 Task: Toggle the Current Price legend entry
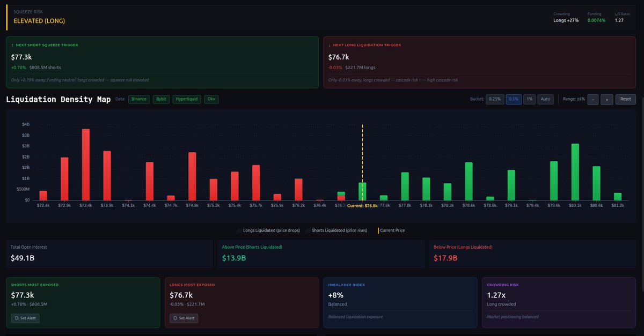(x=392, y=230)
